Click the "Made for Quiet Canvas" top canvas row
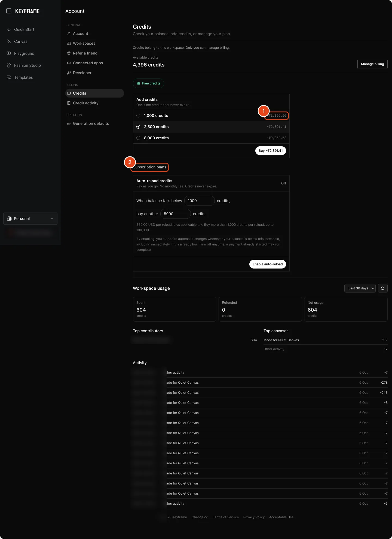The height and width of the screenshot is (539, 392). pyautogui.click(x=325, y=340)
